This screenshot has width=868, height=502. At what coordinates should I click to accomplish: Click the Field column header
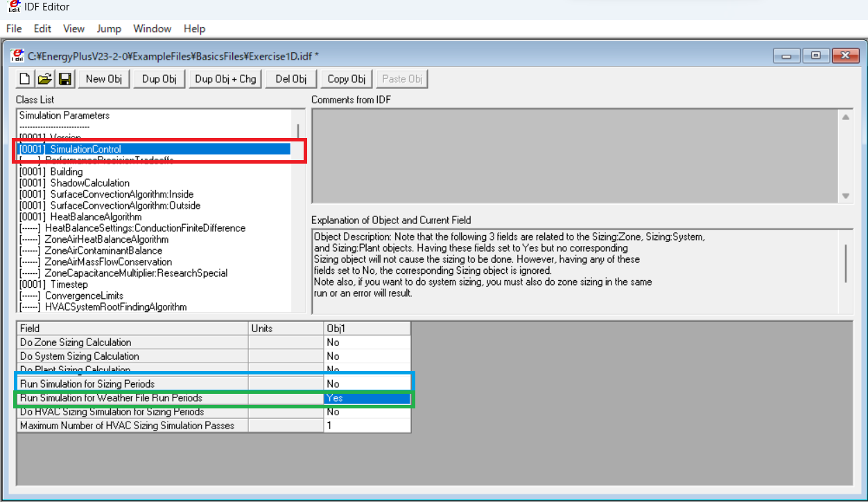coord(132,329)
